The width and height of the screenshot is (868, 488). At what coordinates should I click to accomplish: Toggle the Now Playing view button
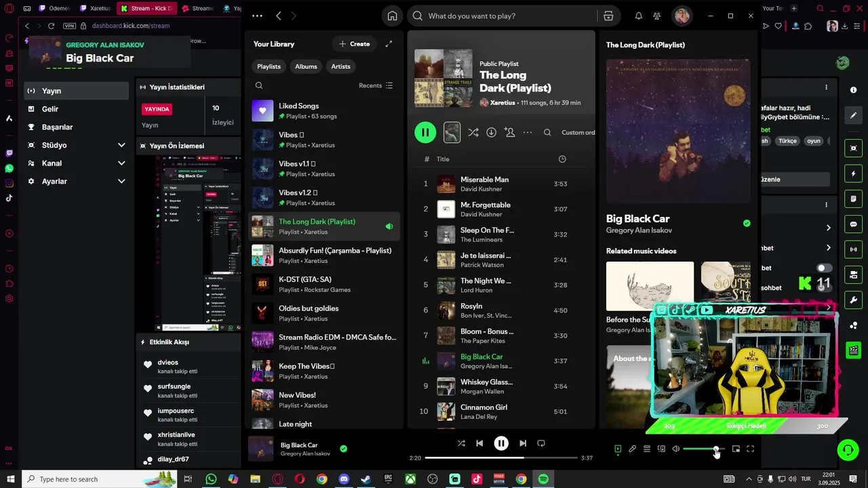click(618, 449)
